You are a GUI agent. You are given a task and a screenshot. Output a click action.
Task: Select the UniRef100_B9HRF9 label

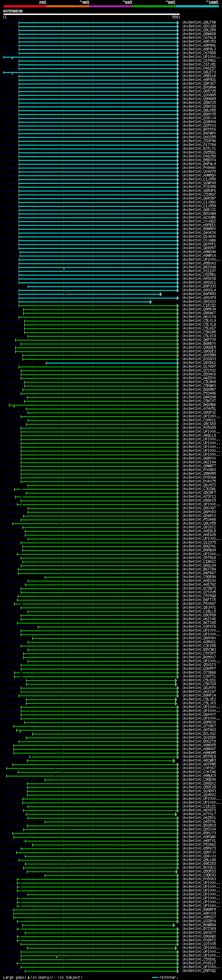coord(199,910)
